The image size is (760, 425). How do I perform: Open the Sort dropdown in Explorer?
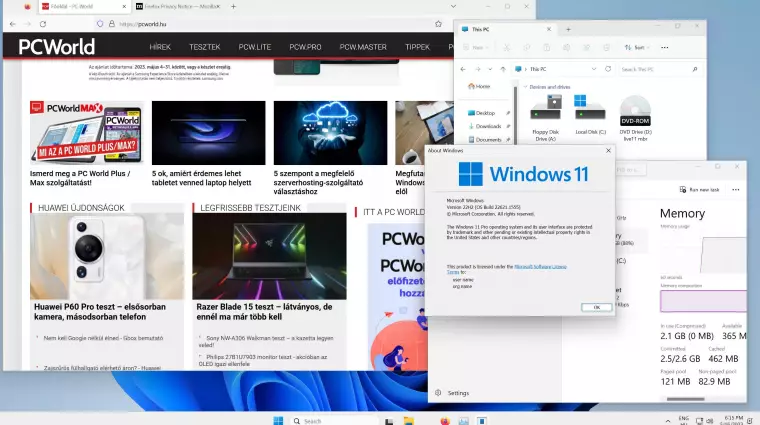(x=637, y=47)
